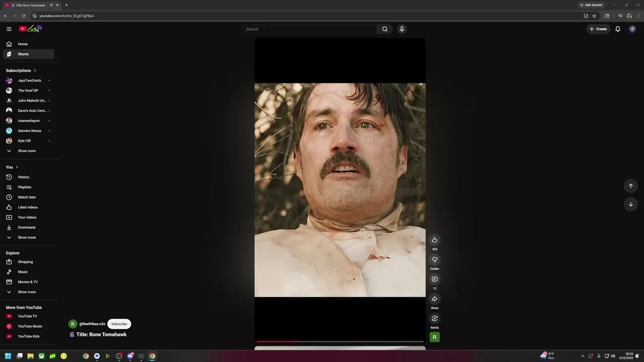Open the You section chevron
Viewport: 644px width, 362px height.
[x=17, y=167]
